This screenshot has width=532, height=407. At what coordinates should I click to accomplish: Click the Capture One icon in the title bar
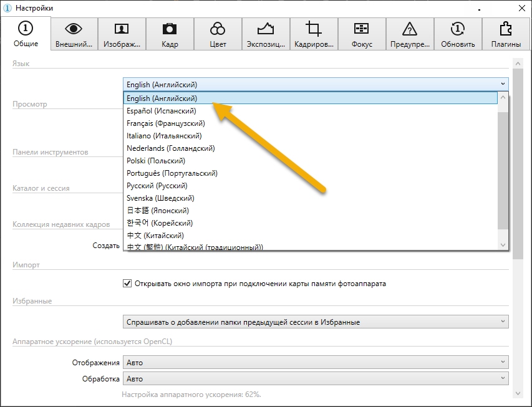coord(7,8)
